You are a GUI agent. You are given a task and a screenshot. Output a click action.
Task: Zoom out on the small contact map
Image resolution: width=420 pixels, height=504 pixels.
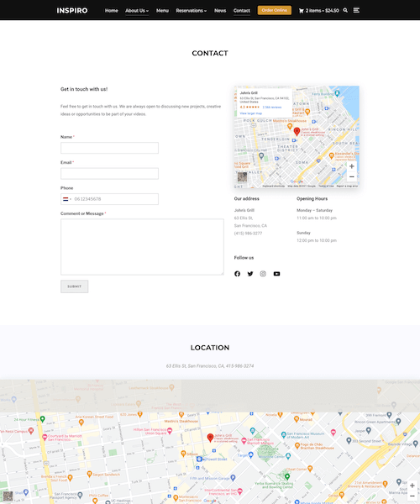[x=352, y=176]
